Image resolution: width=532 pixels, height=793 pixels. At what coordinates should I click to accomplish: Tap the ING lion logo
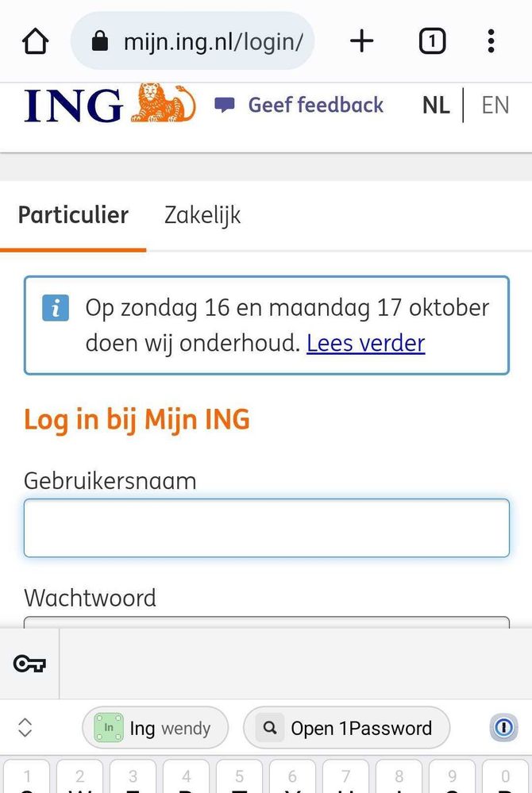[x=163, y=105]
